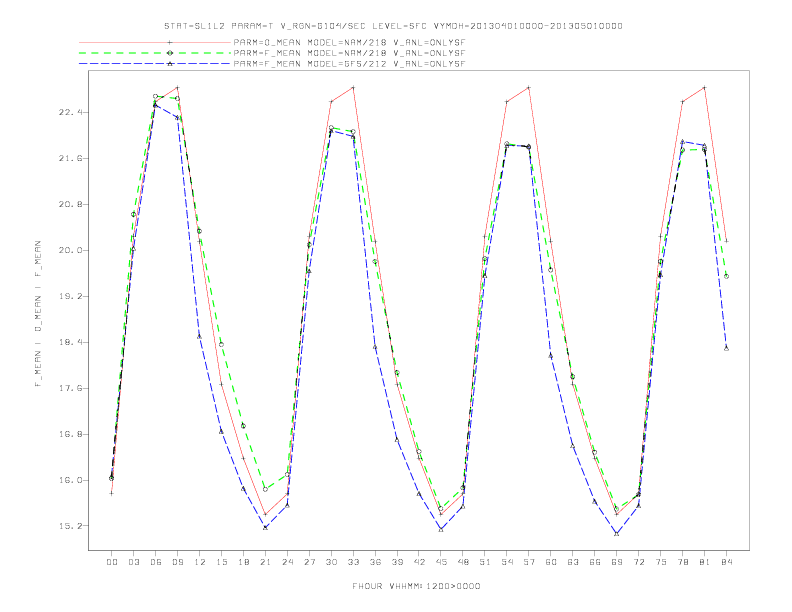792x612 pixels.
Task: Click the y-axis tick label 19.2
Action: (68, 296)
